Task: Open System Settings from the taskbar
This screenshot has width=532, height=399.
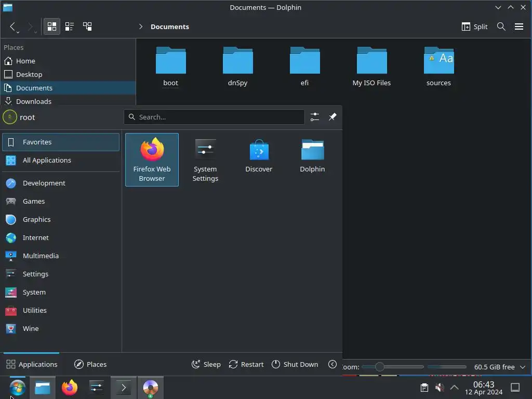Action: coord(97,388)
